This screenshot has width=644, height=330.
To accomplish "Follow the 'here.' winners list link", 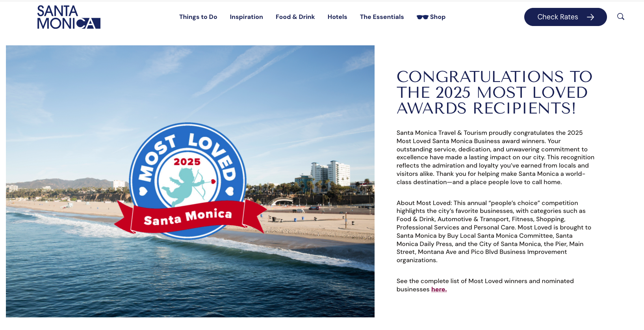I will coord(439,289).
